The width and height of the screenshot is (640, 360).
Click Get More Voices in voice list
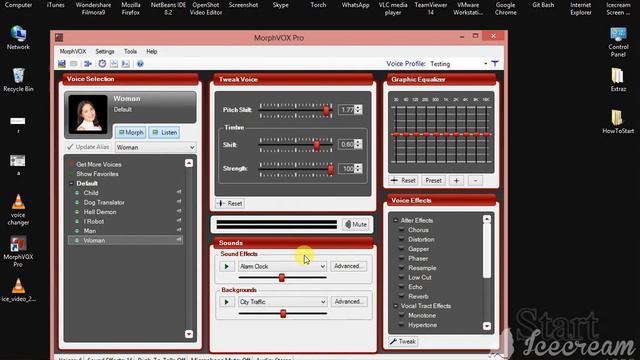click(99, 164)
